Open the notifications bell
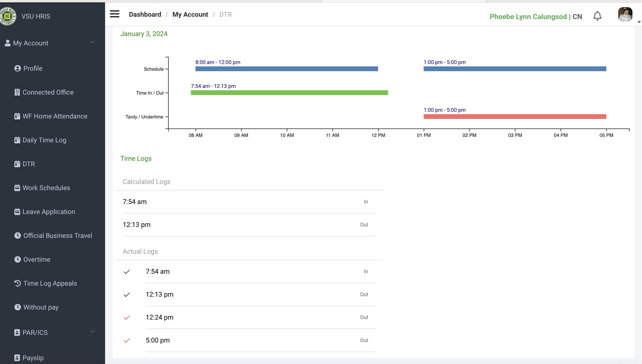This screenshot has height=364, width=642. pyautogui.click(x=597, y=16)
